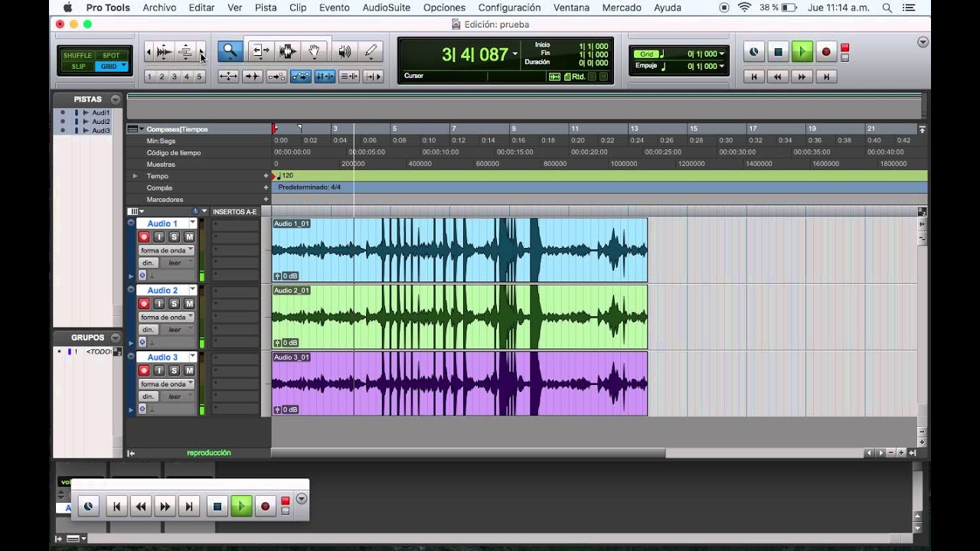Select the Grabber hand tool
Image resolution: width=980 pixels, height=551 pixels.
tap(315, 51)
